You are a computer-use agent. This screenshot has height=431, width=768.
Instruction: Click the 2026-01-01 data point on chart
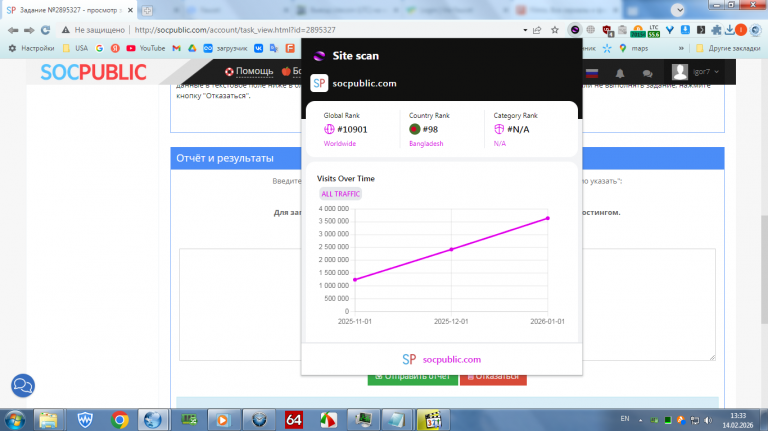[x=548, y=218]
